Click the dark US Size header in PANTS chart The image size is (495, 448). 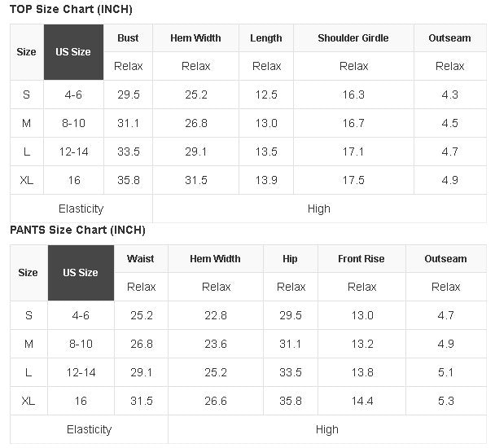[81, 273]
